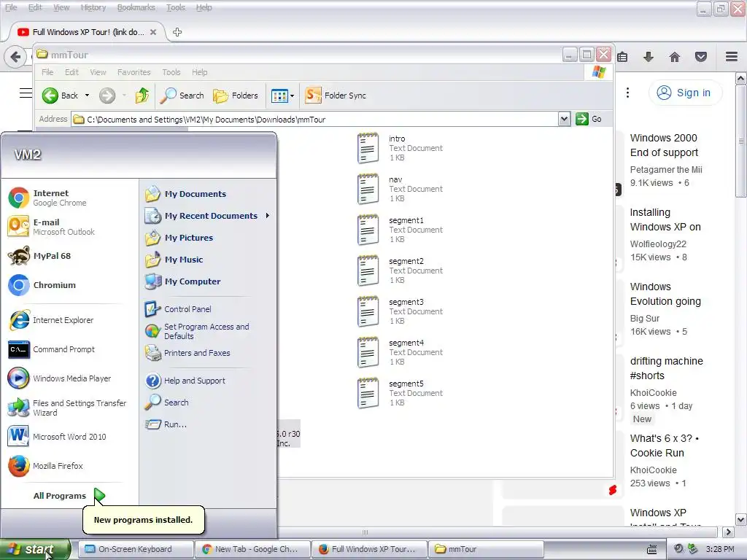Image resolution: width=747 pixels, height=560 pixels.
Task: Open Pocket icon in Firefox toolbar
Action: pyautogui.click(x=701, y=57)
